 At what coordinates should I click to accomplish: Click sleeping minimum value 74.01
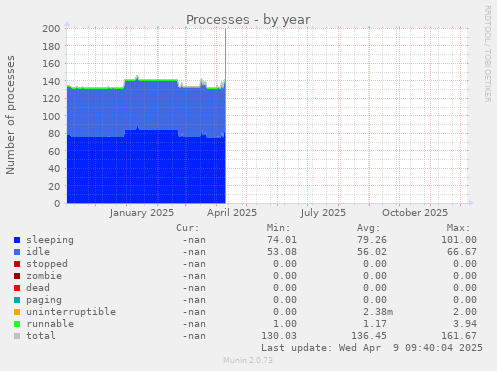click(x=282, y=240)
